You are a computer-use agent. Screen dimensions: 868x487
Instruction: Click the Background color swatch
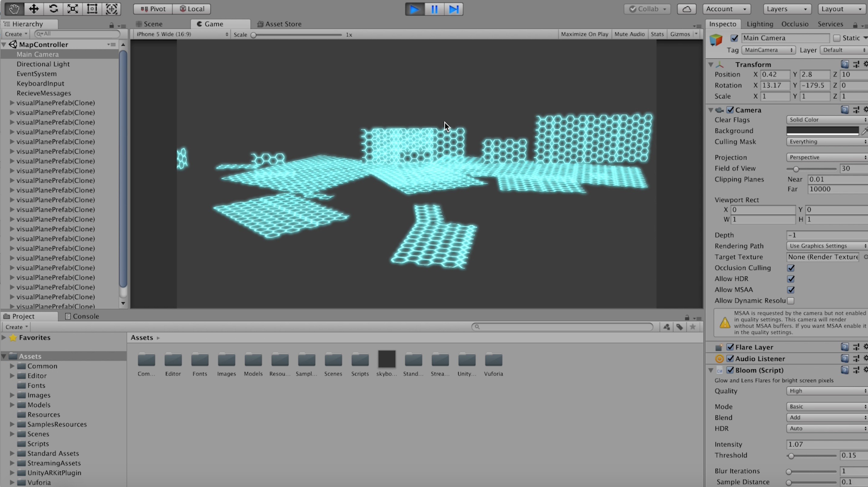pyautogui.click(x=822, y=131)
